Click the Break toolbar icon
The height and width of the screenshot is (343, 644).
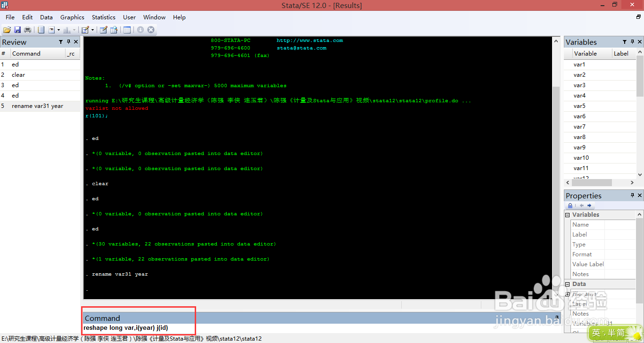click(151, 30)
